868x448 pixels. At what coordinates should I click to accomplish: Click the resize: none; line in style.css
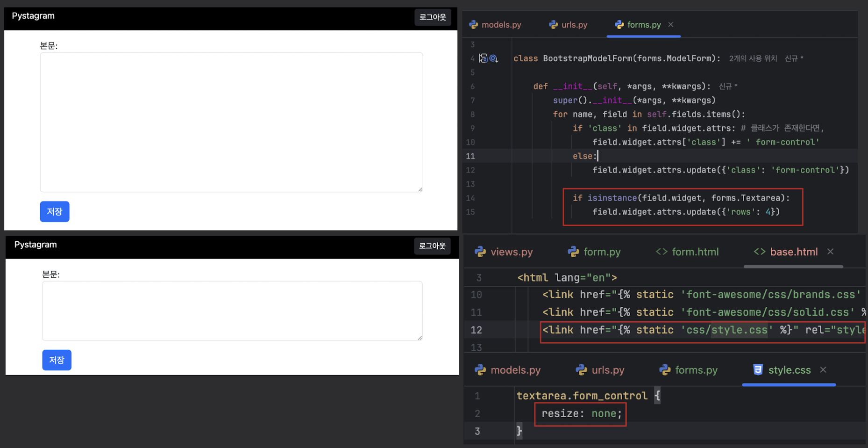[x=582, y=413]
